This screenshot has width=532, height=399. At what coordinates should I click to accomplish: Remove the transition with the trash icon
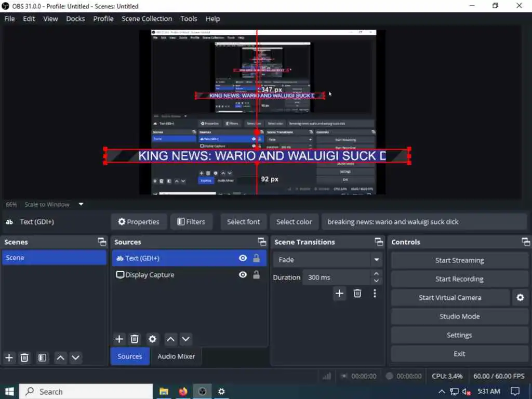357,293
